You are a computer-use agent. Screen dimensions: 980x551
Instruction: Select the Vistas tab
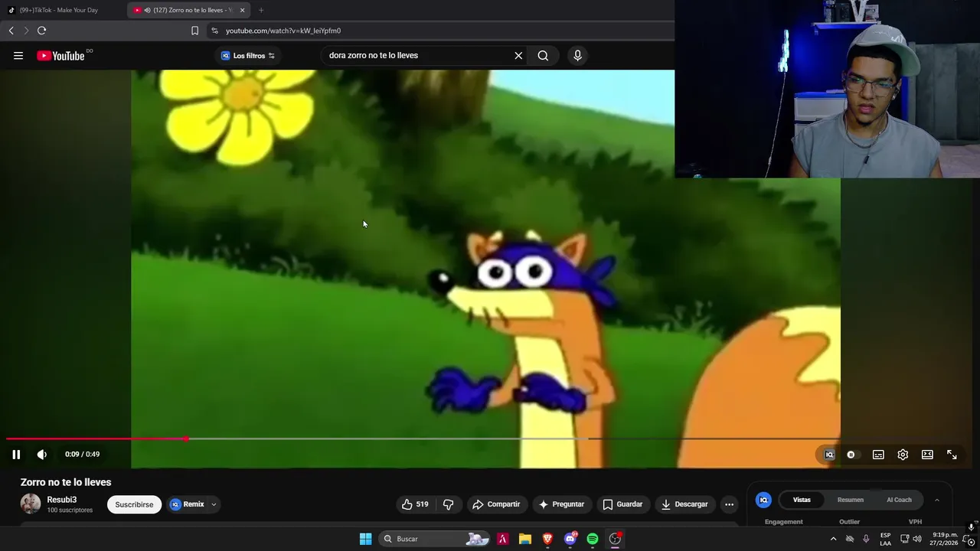(x=802, y=500)
